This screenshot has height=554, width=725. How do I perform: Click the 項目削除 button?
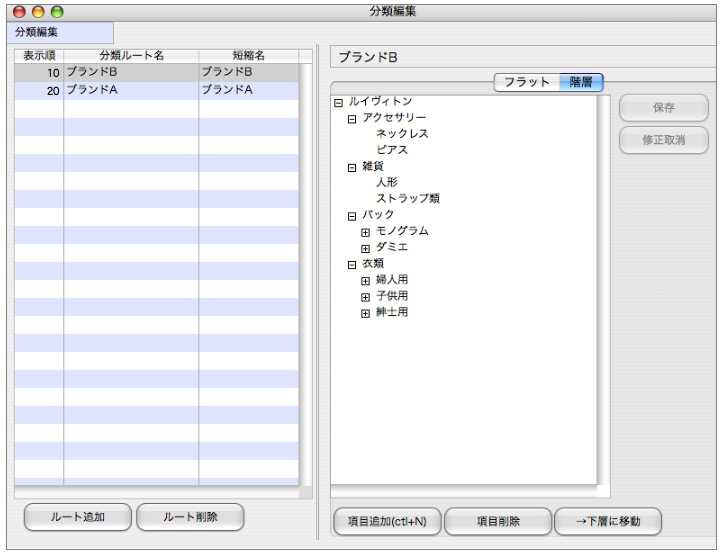point(498,522)
